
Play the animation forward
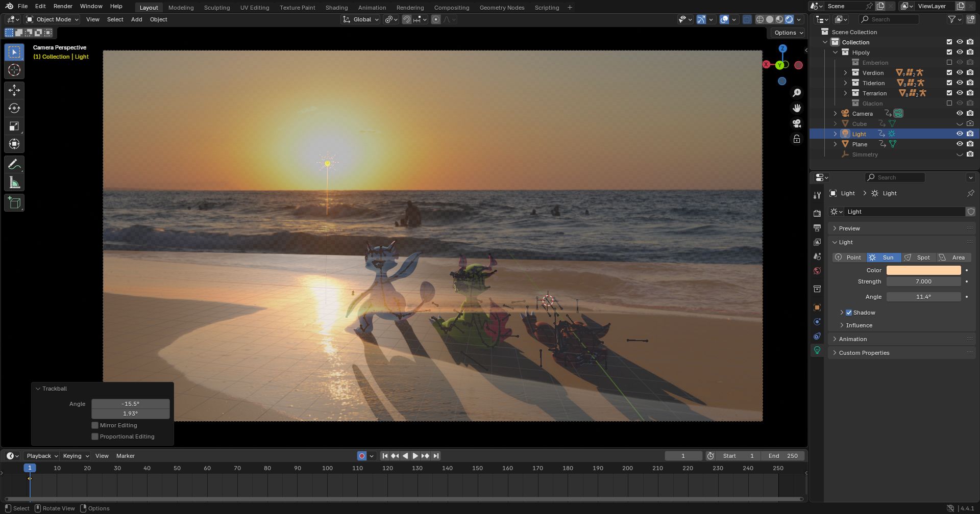pos(415,456)
